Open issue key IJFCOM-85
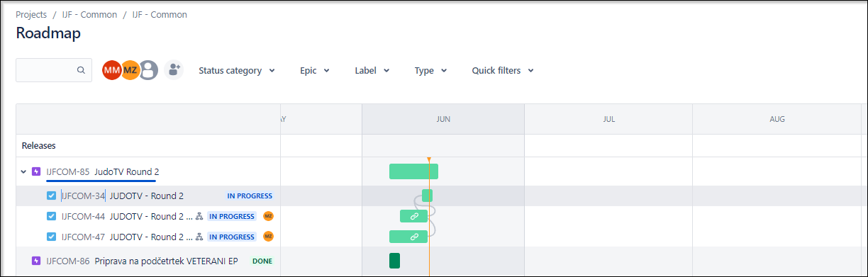The width and height of the screenshot is (868, 277). (67, 171)
